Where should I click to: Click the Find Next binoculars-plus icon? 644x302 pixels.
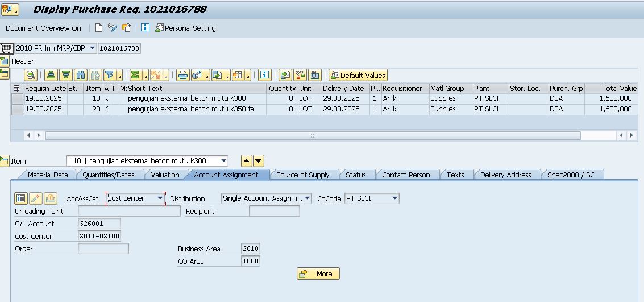click(95, 75)
